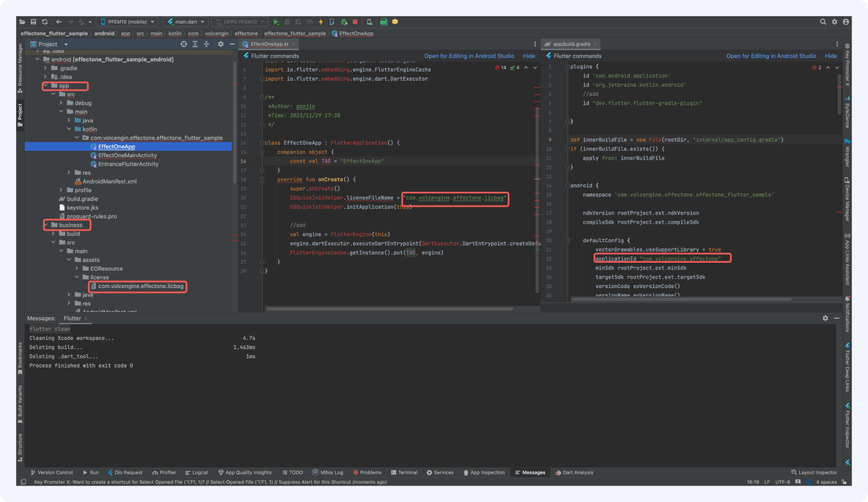Click the red Stop button
The height and width of the screenshot is (502, 868).
[355, 22]
